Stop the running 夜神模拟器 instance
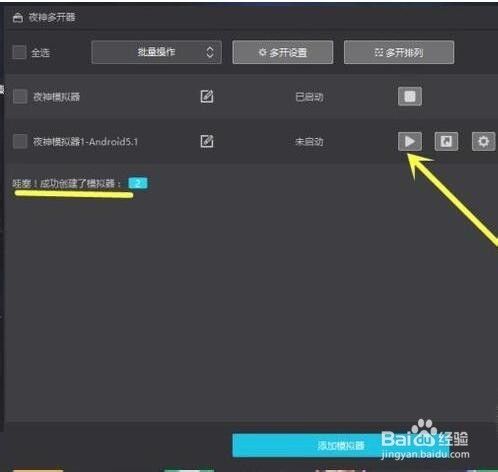 [410, 96]
